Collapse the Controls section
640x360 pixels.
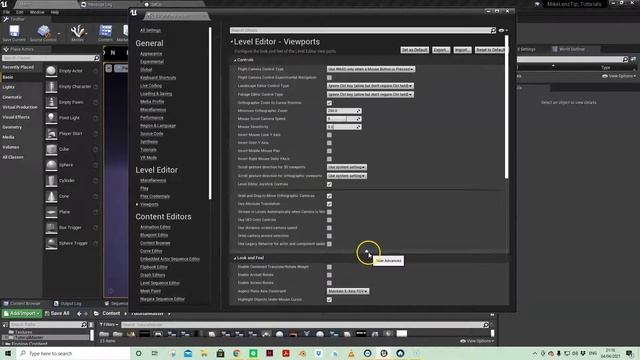(x=235, y=60)
